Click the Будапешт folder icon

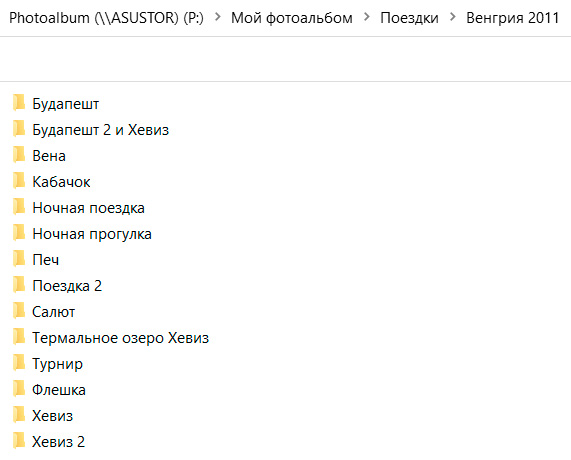click(x=19, y=103)
